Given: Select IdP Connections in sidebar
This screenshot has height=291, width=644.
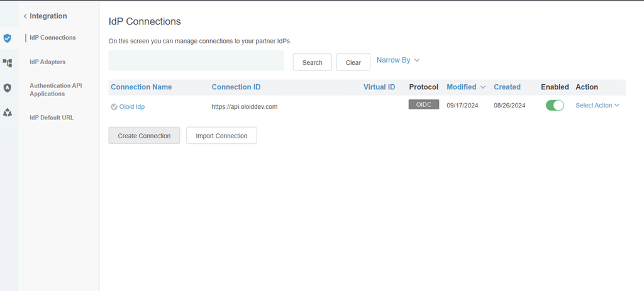Looking at the screenshot, I should click(x=53, y=37).
